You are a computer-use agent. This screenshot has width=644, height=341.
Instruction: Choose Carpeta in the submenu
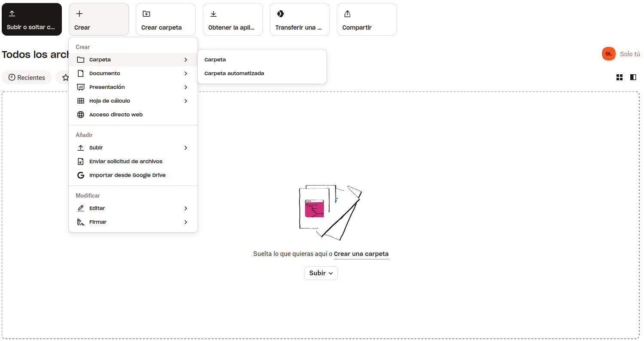[x=215, y=60]
